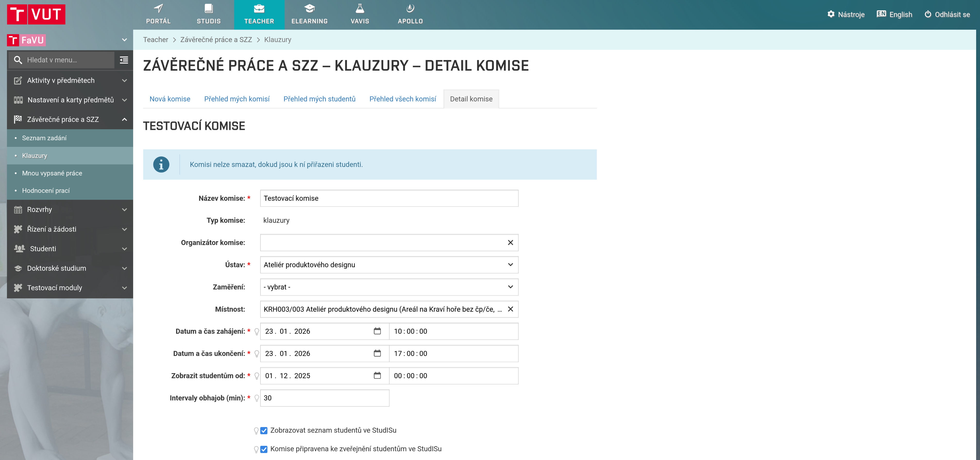Expand Testovací moduly menu chevron

click(124, 288)
